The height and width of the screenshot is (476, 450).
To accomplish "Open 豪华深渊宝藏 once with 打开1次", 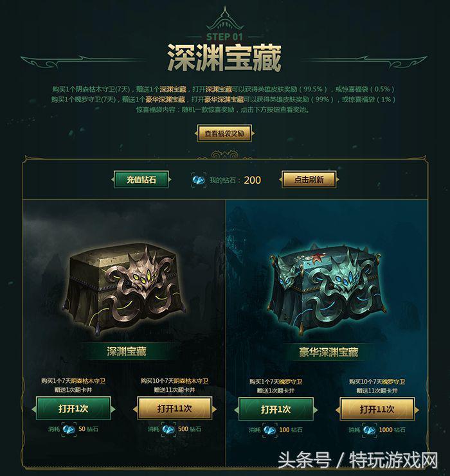I will [x=276, y=410].
